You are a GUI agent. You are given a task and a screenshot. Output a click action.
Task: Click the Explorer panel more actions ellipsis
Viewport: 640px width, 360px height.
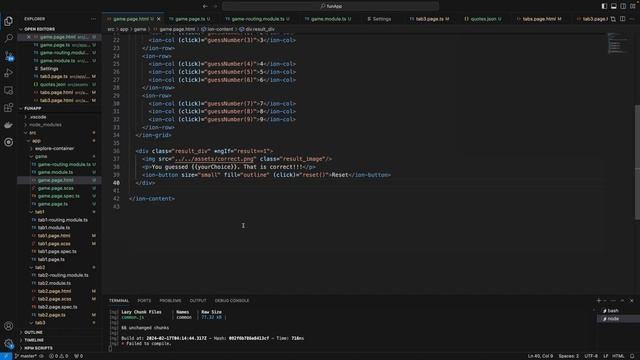pyautogui.click(x=93, y=19)
